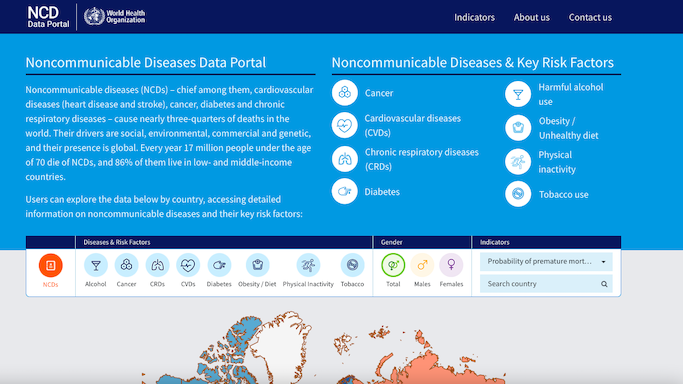This screenshot has height=384, width=683.
Task: Select the Tobacco use icon in list
Action: 518,194
